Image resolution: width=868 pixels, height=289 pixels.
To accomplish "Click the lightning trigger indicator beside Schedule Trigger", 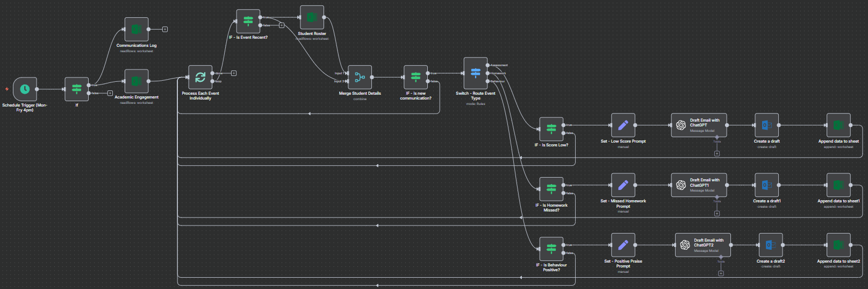I will coord(7,89).
